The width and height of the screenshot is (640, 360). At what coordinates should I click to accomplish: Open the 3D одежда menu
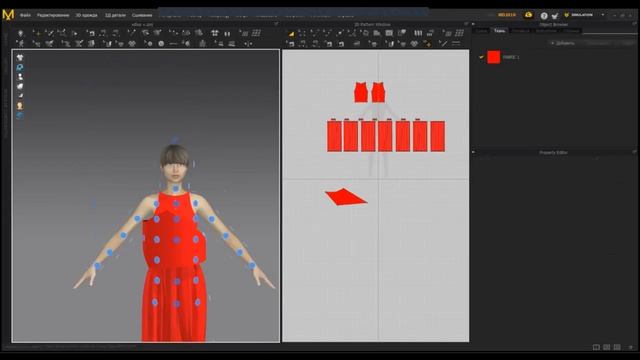(87, 15)
